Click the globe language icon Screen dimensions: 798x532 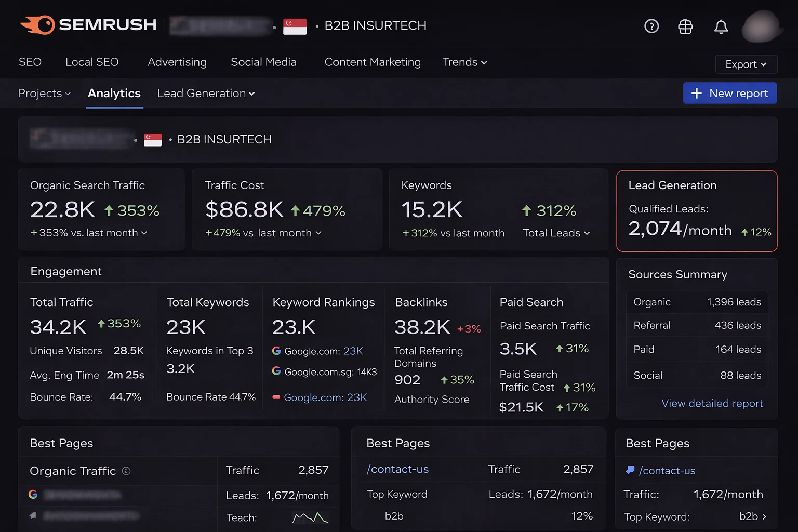click(685, 26)
